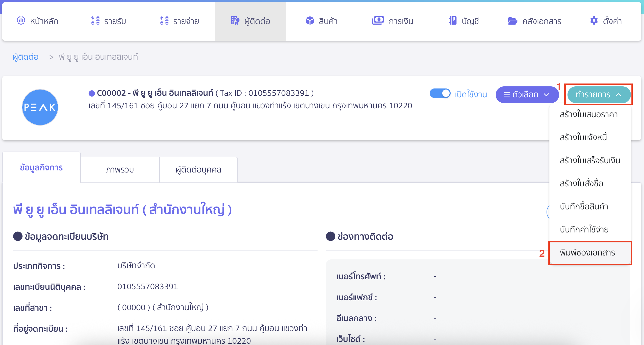Viewport: 644px width, 345px height.
Task: Switch to the ข้อมูลกิจการ tab
Action: (41, 168)
